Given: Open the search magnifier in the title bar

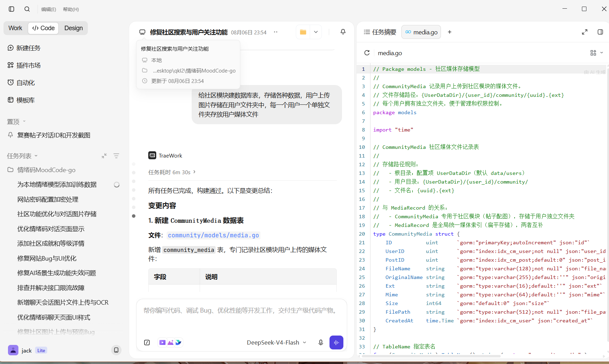Looking at the screenshot, I should [27, 9].
